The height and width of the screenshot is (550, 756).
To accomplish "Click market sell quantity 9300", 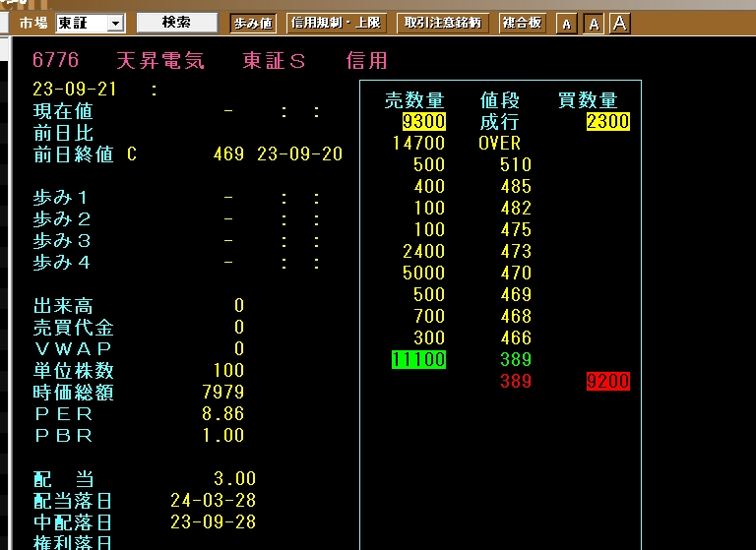I will (x=424, y=121).
